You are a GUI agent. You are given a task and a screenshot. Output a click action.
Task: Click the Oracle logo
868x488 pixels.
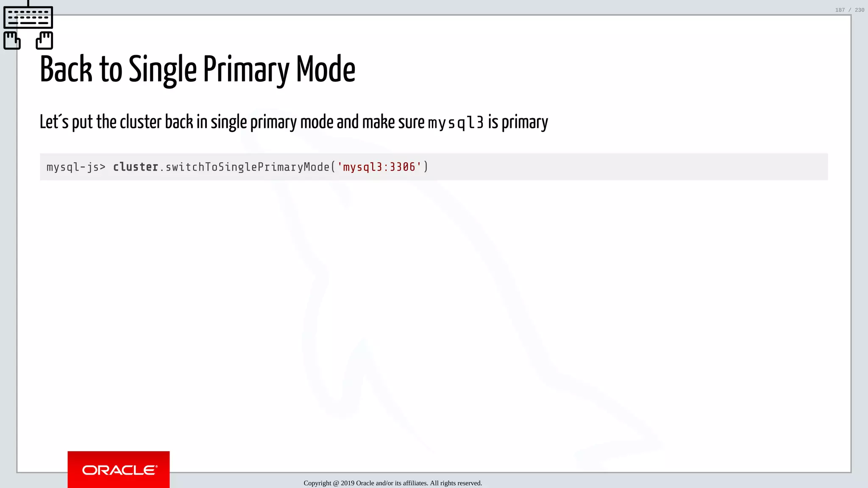coord(119,469)
